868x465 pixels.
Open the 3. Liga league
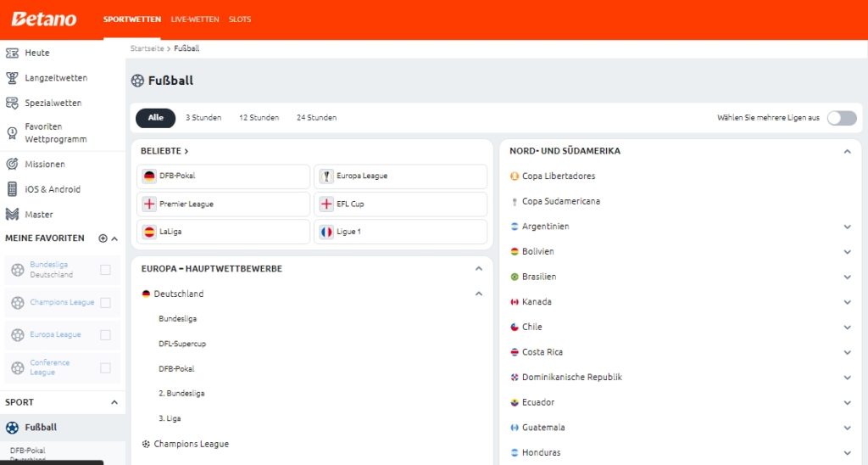[x=170, y=418]
